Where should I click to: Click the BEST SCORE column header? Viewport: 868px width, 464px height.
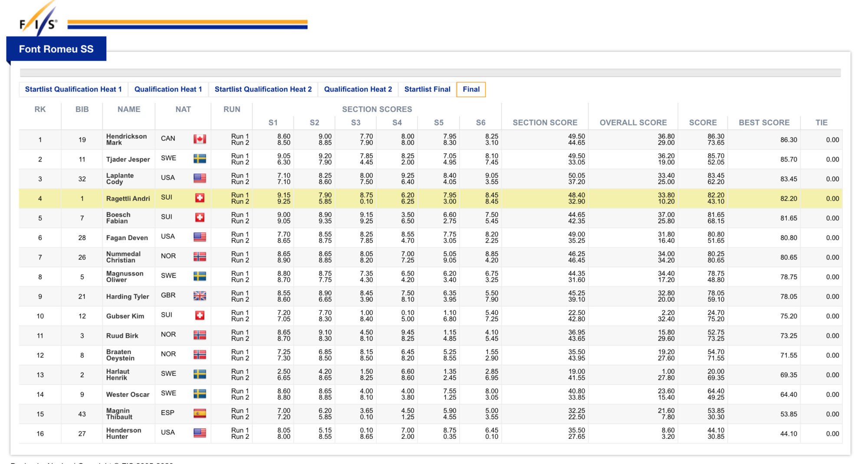(x=764, y=122)
